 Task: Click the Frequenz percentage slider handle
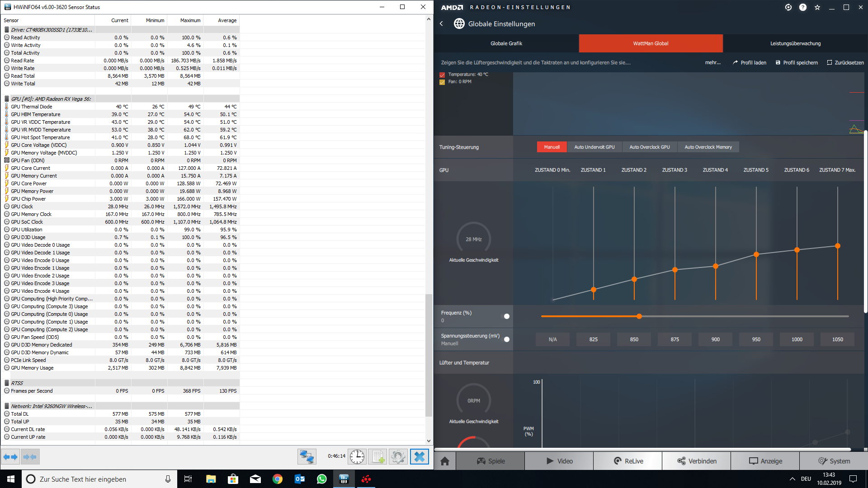click(x=639, y=316)
